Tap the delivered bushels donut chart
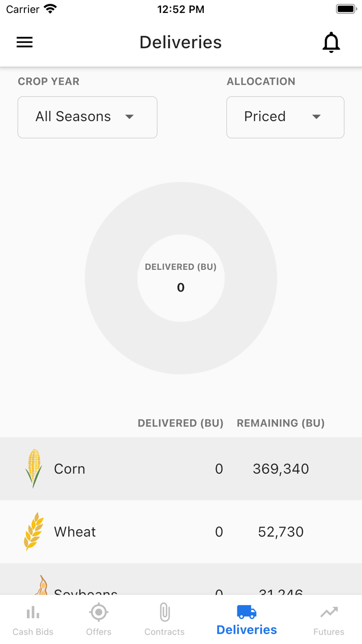This screenshot has width=362, height=644. tap(181, 279)
